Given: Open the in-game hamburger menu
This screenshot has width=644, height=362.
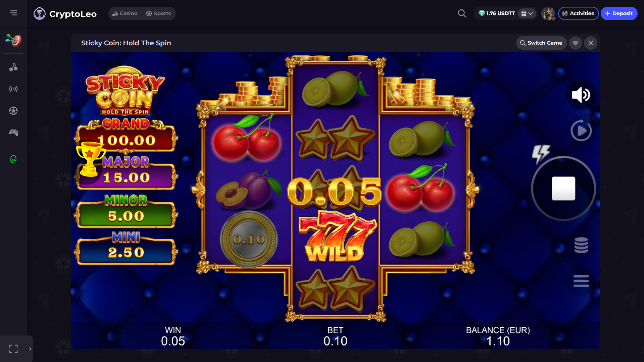Looking at the screenshot, I should tap(581, 281).
